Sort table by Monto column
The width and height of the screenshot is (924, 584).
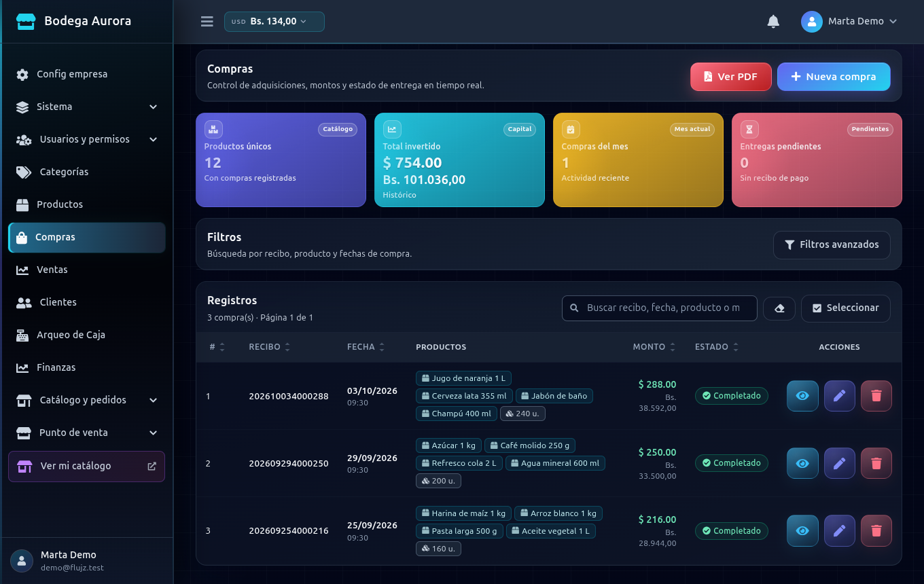coord(654,347)
